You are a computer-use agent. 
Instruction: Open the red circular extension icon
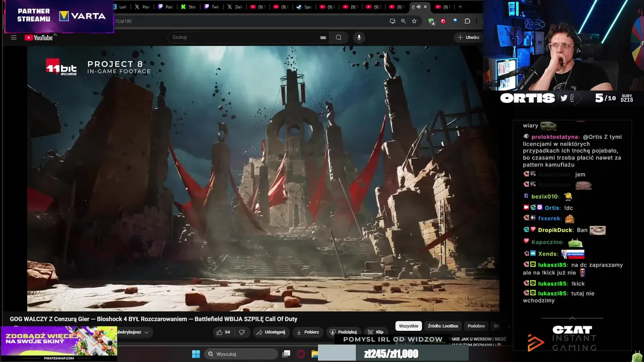(443, 21)
